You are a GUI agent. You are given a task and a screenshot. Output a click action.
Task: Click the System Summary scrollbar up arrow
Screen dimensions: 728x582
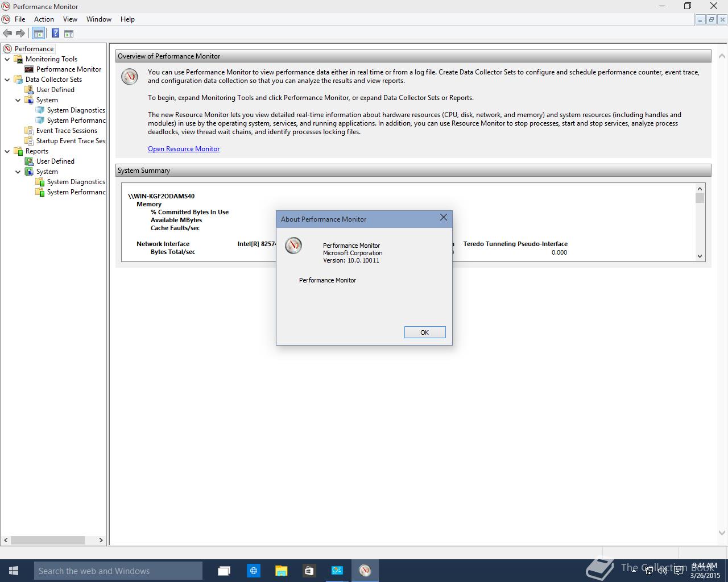pos(700,189)
